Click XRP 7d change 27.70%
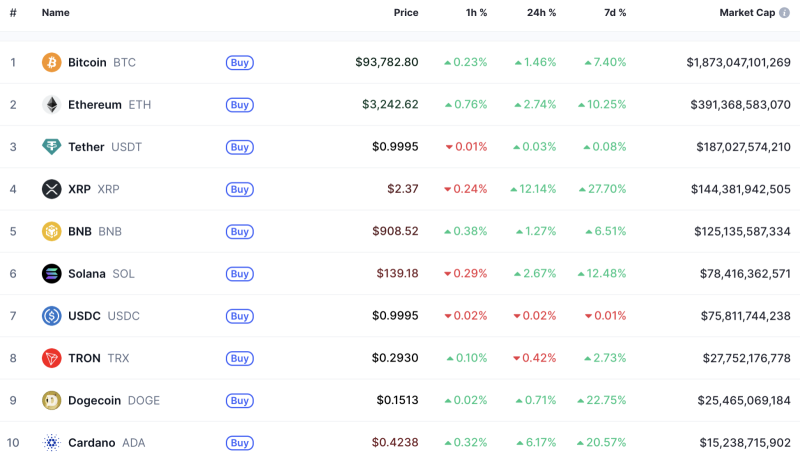Viewport: 800px width, 457px height. 603,189
